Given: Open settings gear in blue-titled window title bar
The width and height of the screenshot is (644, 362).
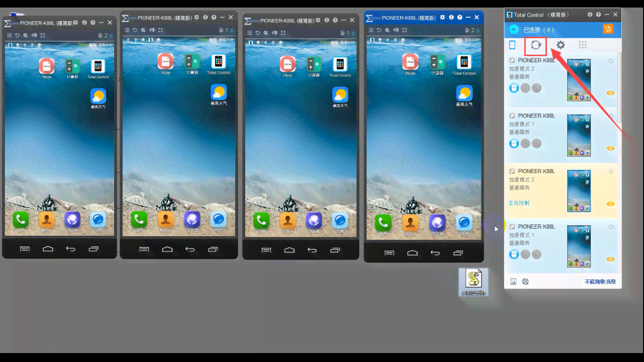Looking at the screenshot, I should (442, 17).
